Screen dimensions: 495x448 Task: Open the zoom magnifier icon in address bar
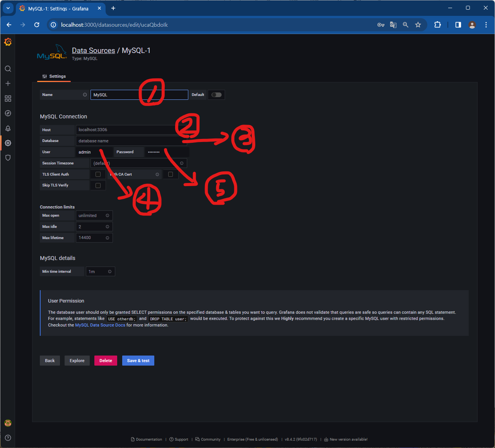[x=406, y=25]
